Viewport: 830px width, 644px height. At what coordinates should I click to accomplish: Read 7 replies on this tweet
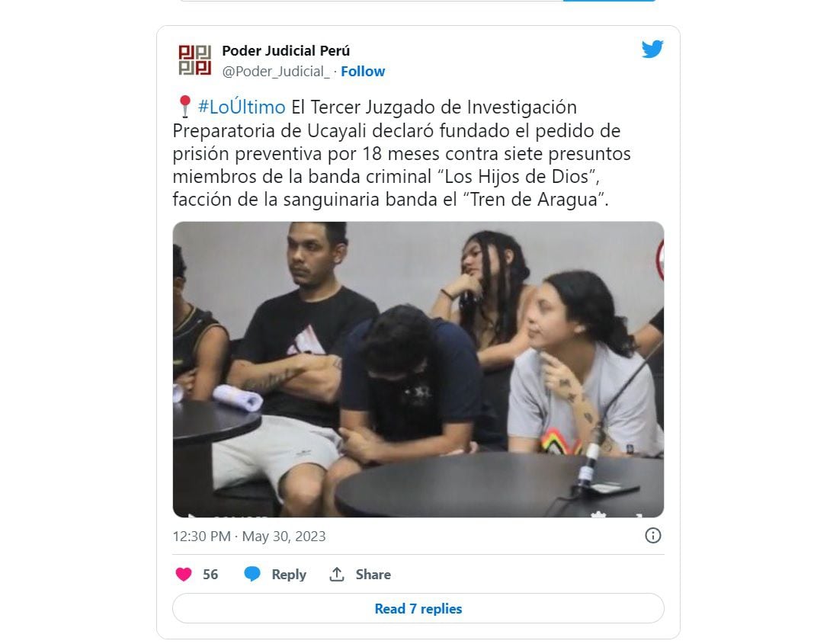(x=418, y=608)
